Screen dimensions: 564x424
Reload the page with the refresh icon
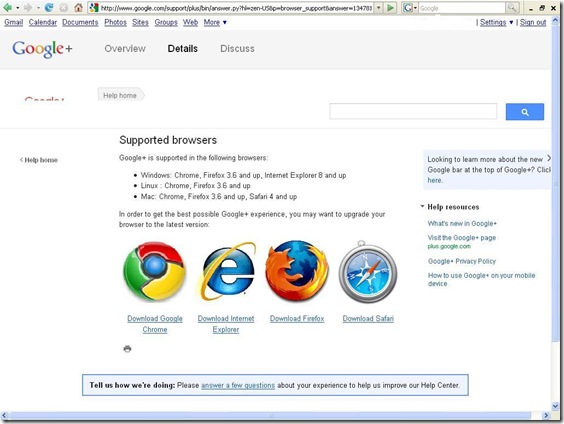49,7
